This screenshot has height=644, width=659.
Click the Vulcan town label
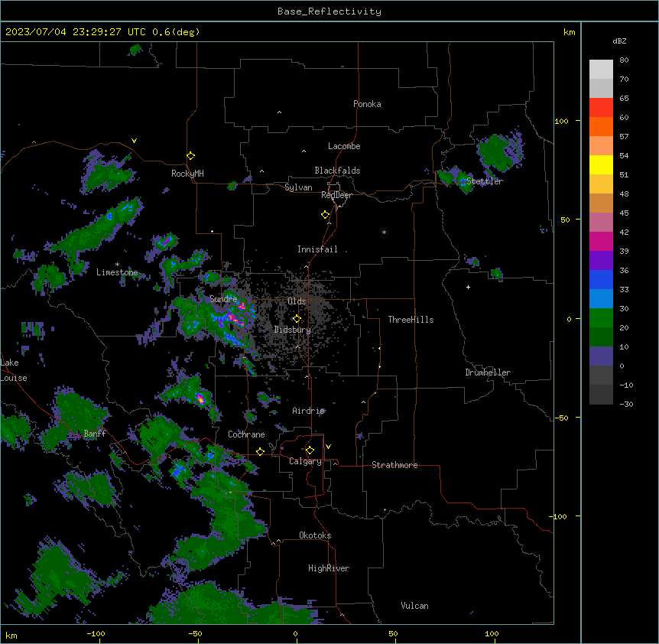click(414, 606)
